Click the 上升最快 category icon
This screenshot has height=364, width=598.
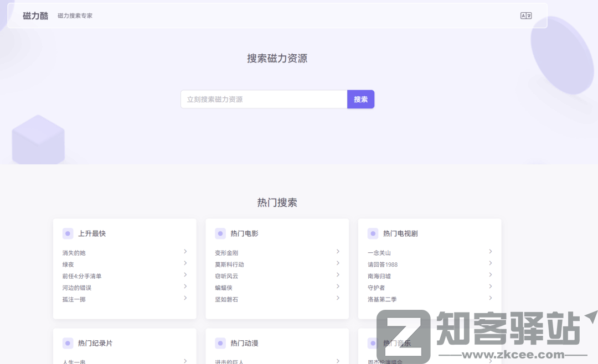click(x=68, y=233)
